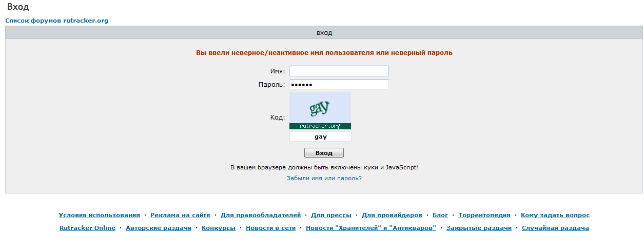Viewport: 644px width, 252px height.
Task: Open 'Реклама на сайте' footer link
Action: coord(180,215)
